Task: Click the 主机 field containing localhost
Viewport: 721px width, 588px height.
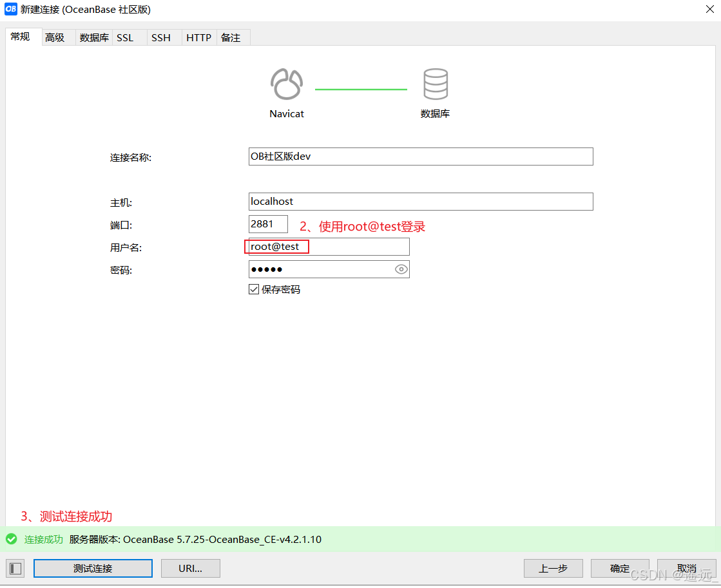Action: coord(421,202)
